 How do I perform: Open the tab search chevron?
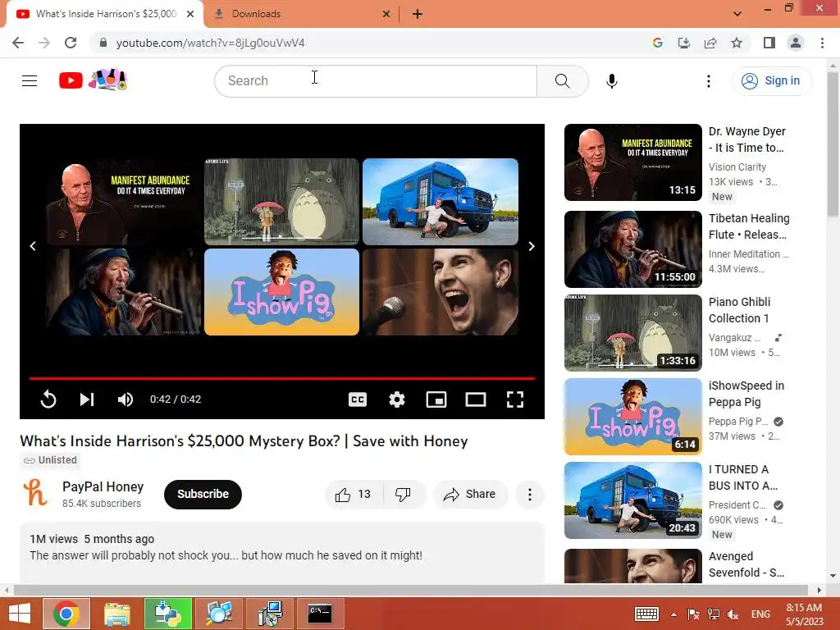(737, 14)
